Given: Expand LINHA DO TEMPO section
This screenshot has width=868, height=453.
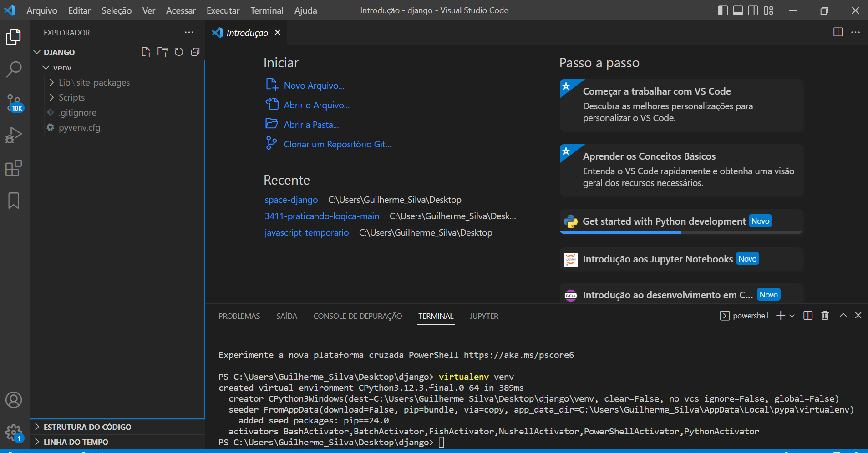Looking at the screenshot, I should pos(76,442).
